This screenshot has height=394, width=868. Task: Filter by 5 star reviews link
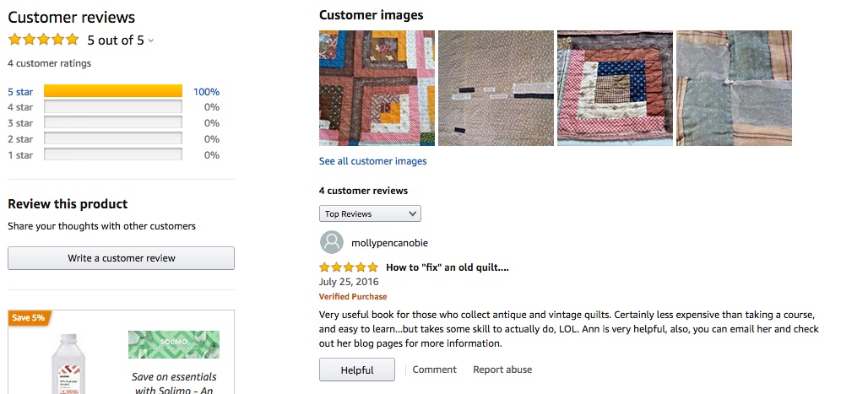(x=20, y=92)
